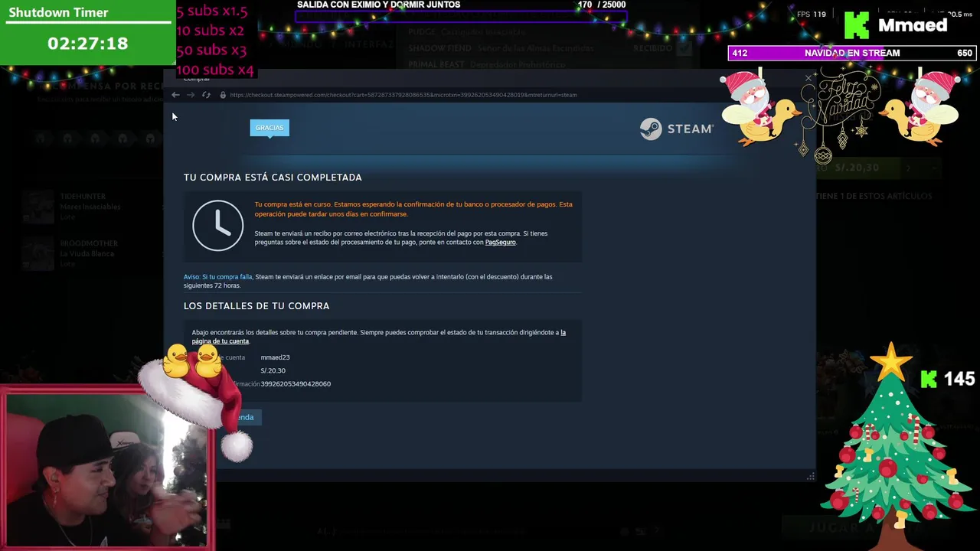The image size is (980, 551).
Task: Click the padlock icon beside URL
Action: pyautogui.click(x=223, y=95)
